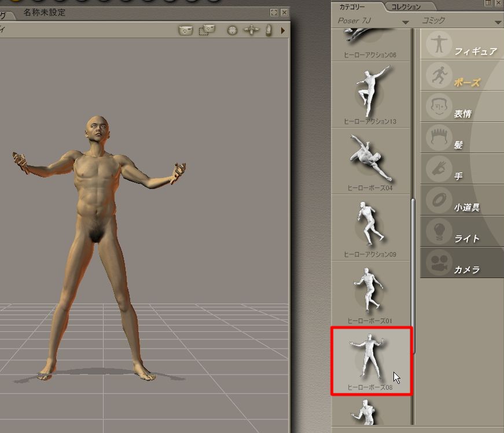Screen dimensions: 504x433
Task: Select the ヒーローポーズ08 pose thumbnail
Action: [371, 361]
